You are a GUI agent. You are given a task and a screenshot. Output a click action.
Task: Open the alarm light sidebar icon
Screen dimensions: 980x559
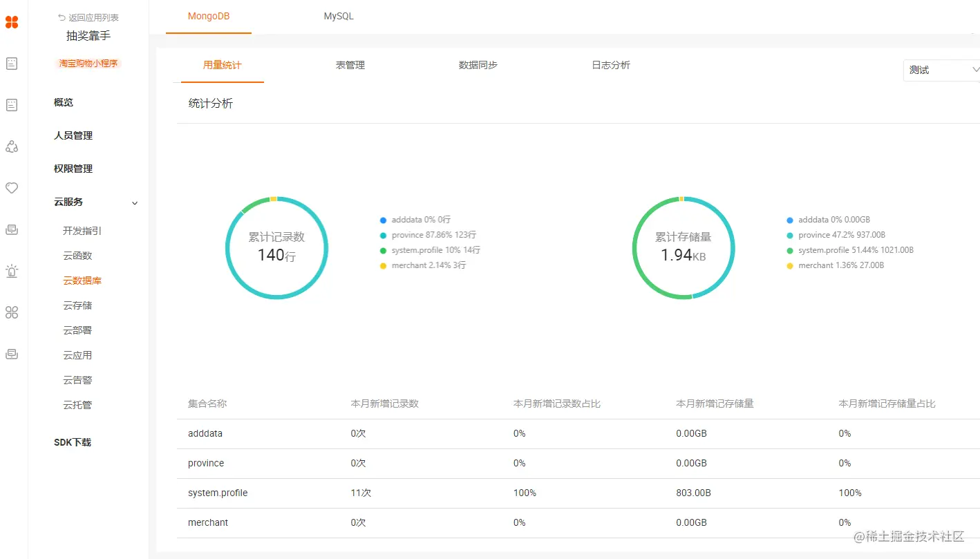tap(12, 271)
